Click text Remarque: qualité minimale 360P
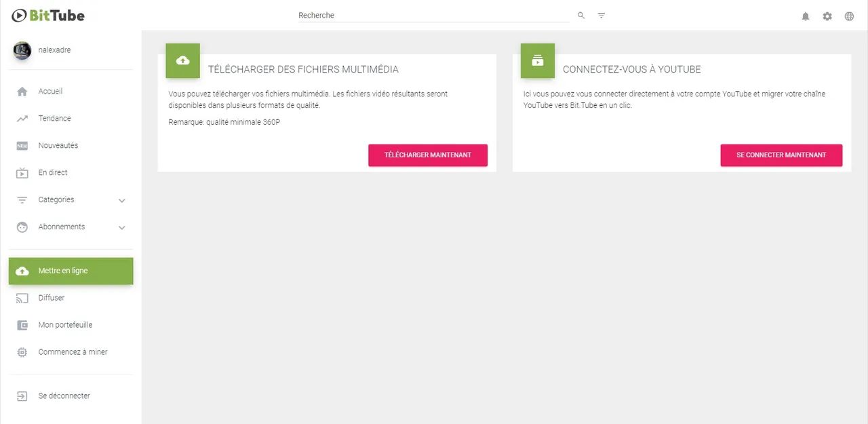 point(224,122)
